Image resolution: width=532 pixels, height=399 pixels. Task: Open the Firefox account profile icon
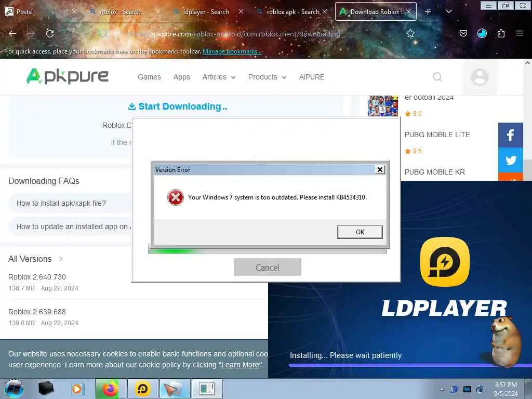tap(482, 33)
